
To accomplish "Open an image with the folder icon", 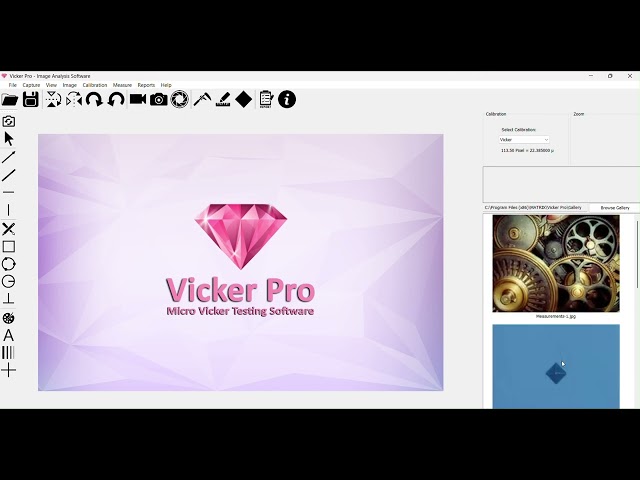I will [10, 100].
